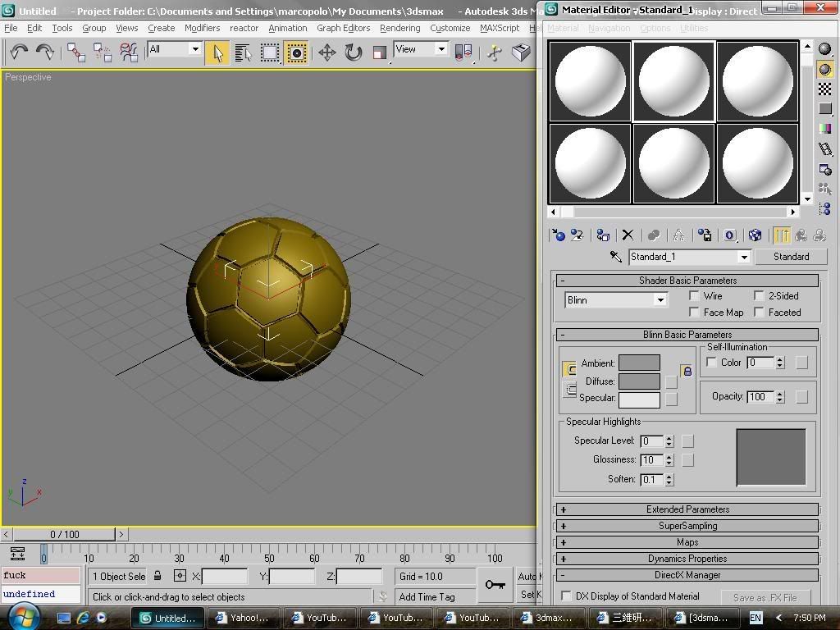Enable the 2-Sided checkbox
This screenshot has width=840, height=630.
click(x=760, y=296)
